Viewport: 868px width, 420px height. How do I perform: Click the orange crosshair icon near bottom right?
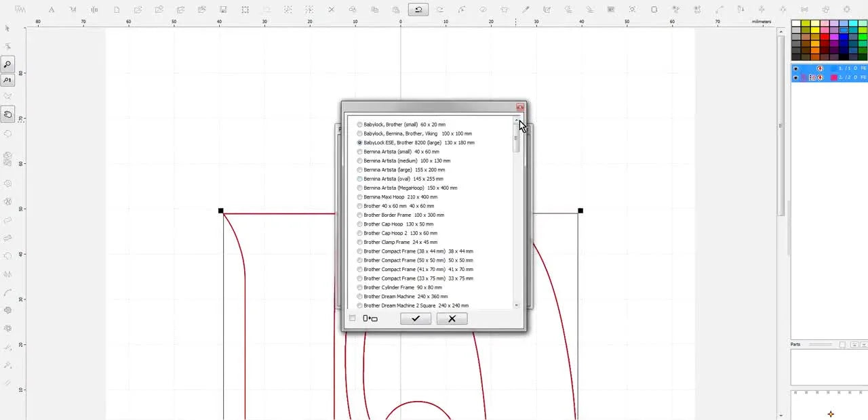[831, 414]
